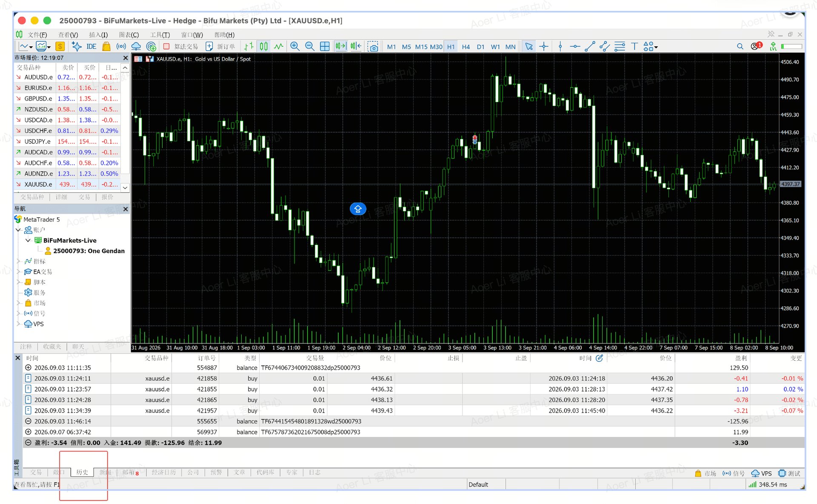Select the Fibonacci retracement tool

[620, 46]
